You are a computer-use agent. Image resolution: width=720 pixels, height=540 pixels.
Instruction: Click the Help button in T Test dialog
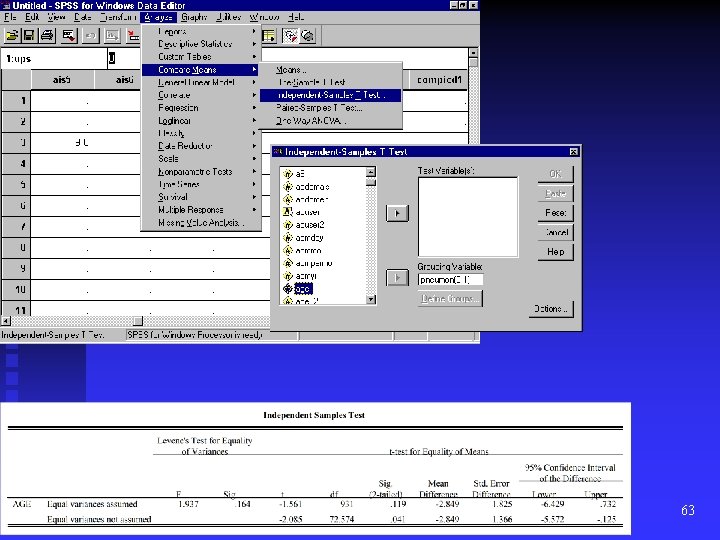(x=556, y=252)
